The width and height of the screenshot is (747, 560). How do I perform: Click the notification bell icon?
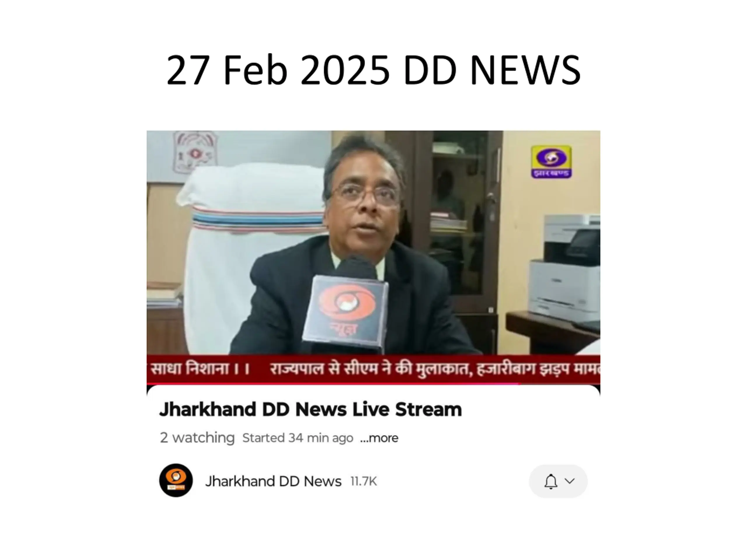pos(550,481)
